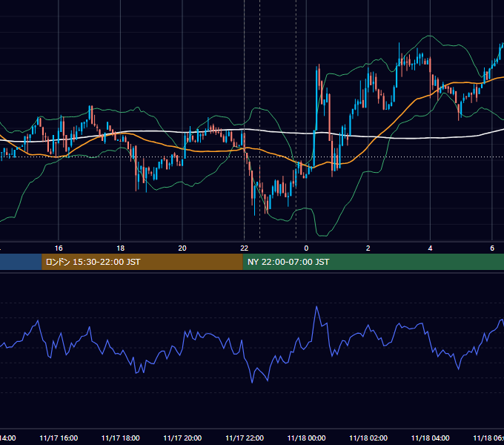
Task: Click the 4 hour label on price chart axis
Action: 430,248
